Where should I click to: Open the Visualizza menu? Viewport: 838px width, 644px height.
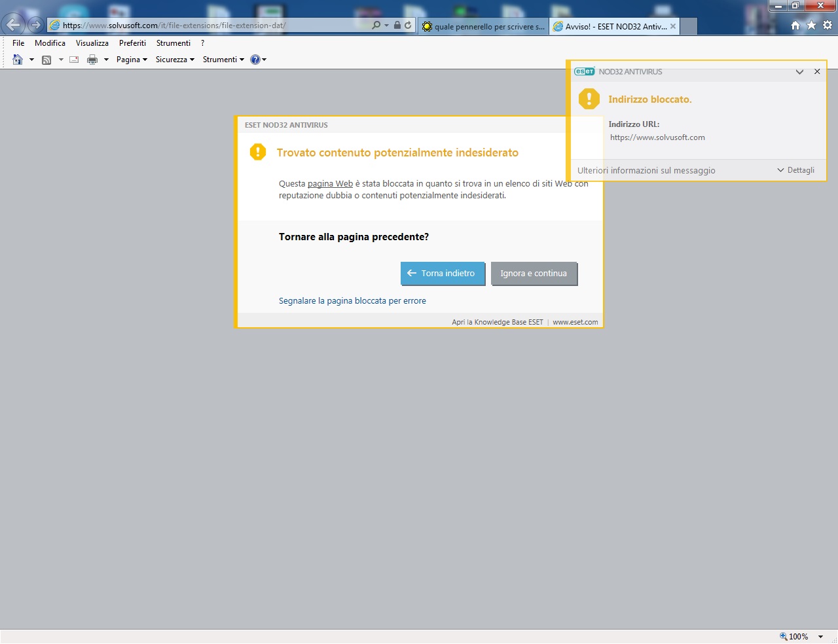tap(92, 43)
